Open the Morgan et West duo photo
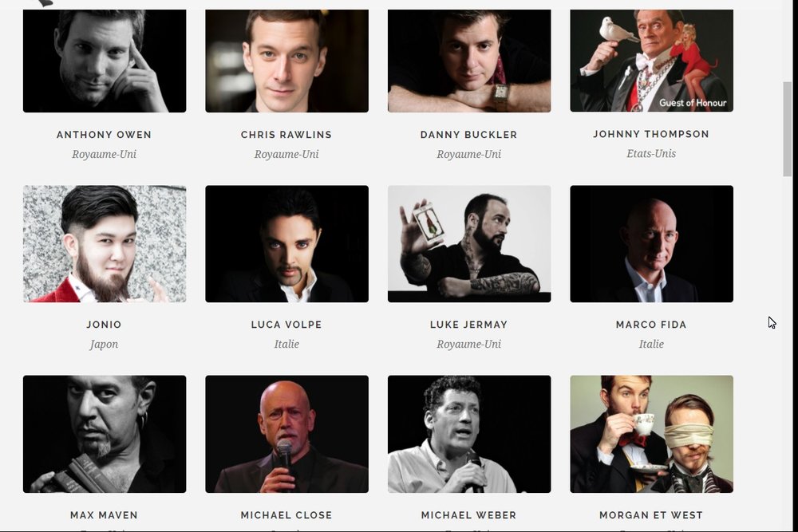Screen dimensions: 798x532 point(651,434)
